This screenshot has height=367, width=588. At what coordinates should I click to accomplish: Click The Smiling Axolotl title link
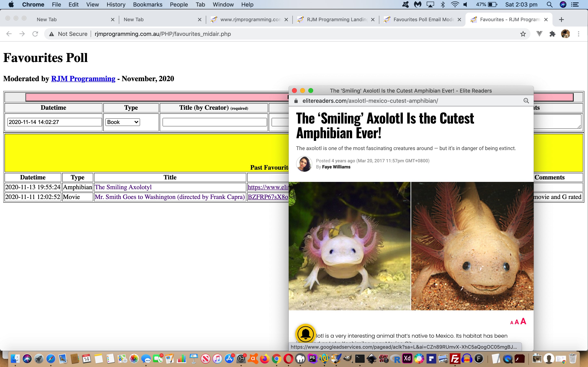coord(123,187)
